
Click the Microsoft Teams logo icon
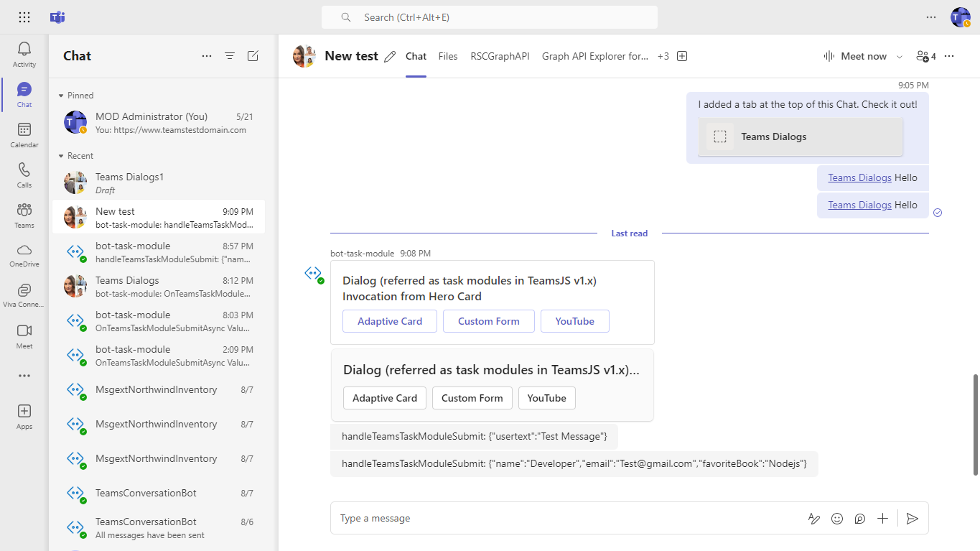coord(57,17)
